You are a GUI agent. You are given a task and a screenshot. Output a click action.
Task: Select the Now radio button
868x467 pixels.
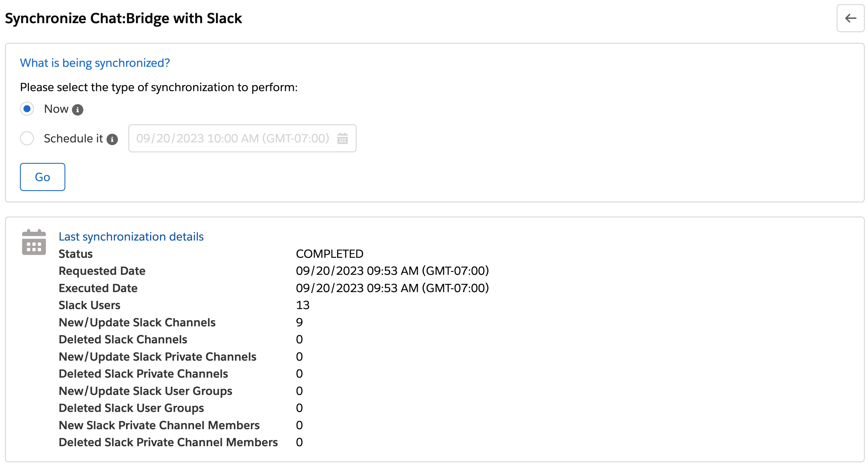27,109
